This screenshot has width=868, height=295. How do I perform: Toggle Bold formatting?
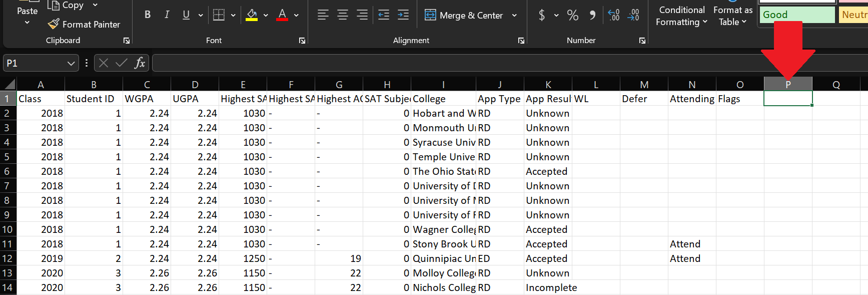[148, 15]
